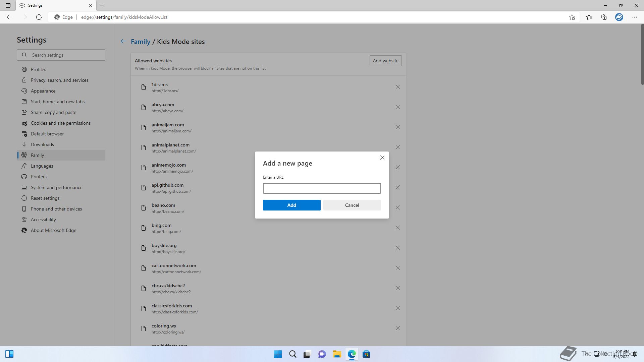
Task: Remove animalplanet.com from allowed websites
Action: [x=397, y=147]
